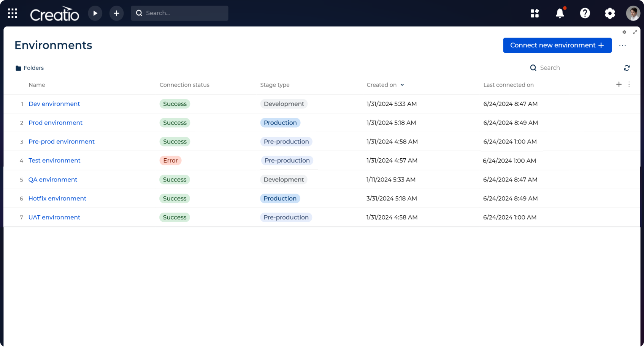This screenshot has height=347, width=644.
Task: Open the Folders panel
Action: [x=29, y=68]
